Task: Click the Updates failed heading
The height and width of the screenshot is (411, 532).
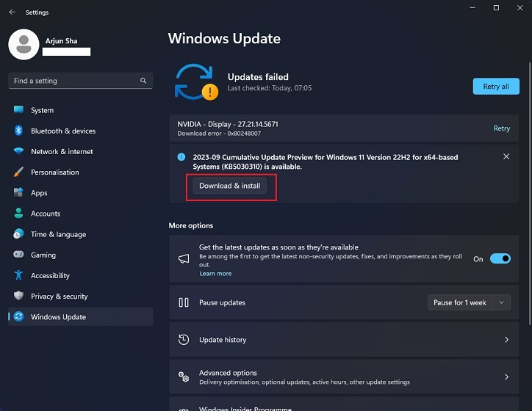Action: [258, 77]
